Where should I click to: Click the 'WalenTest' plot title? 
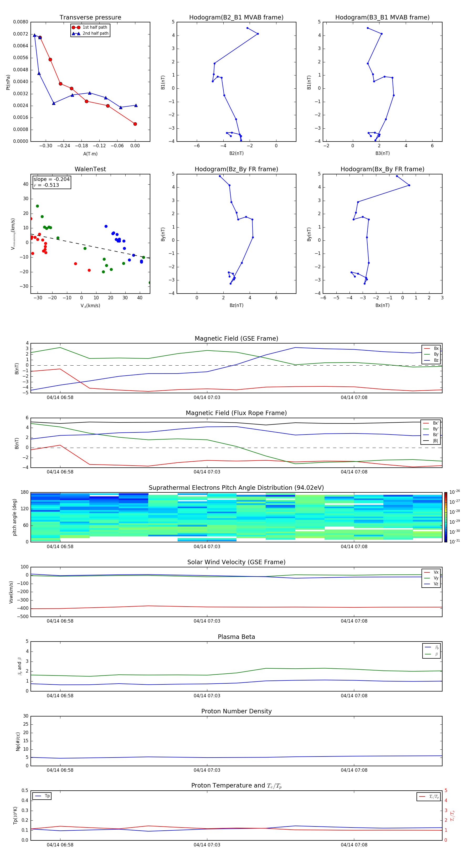90,169
